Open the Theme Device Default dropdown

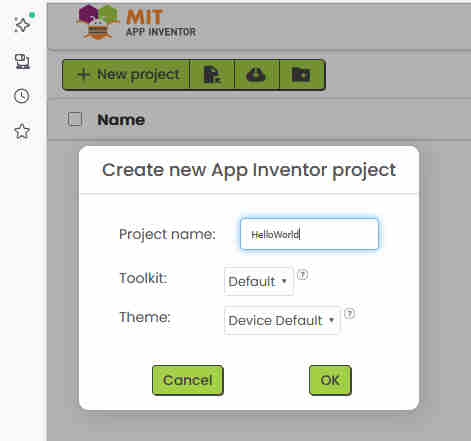pyautogui.click(x=282, y=320)
